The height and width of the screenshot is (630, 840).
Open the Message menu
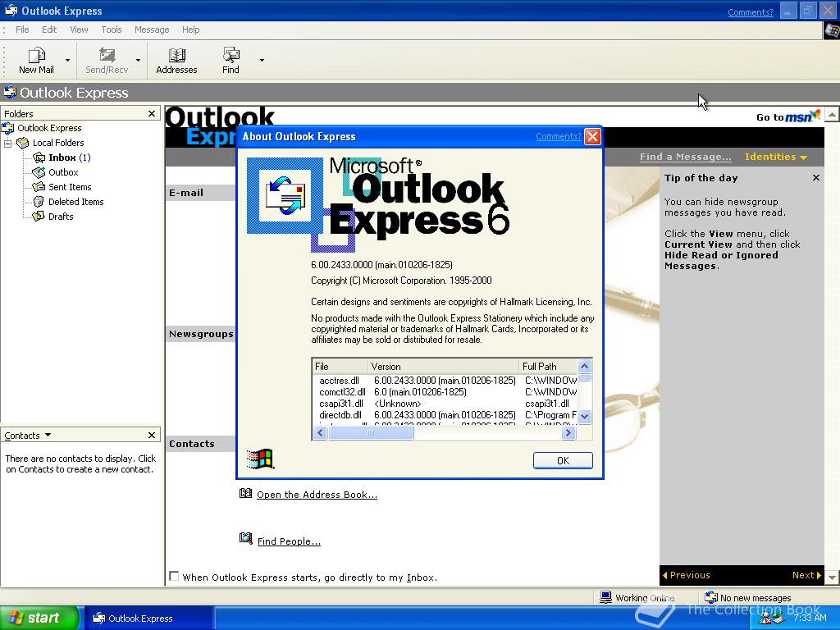click(x=152, y=30)
